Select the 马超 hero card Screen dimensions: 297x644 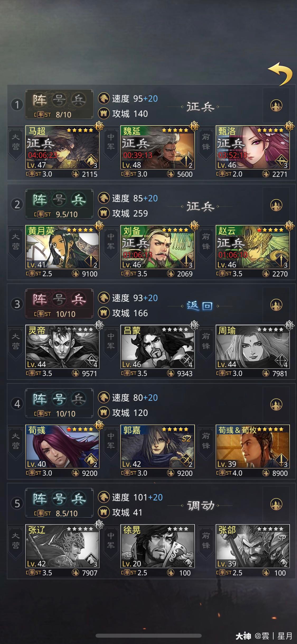(62, 151)
